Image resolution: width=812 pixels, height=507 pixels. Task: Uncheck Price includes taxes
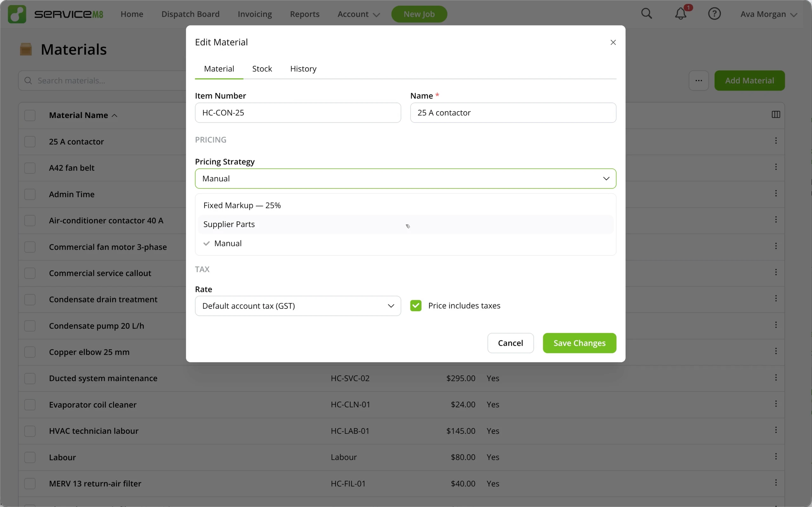pyautogui.click(x=416, y=305)
